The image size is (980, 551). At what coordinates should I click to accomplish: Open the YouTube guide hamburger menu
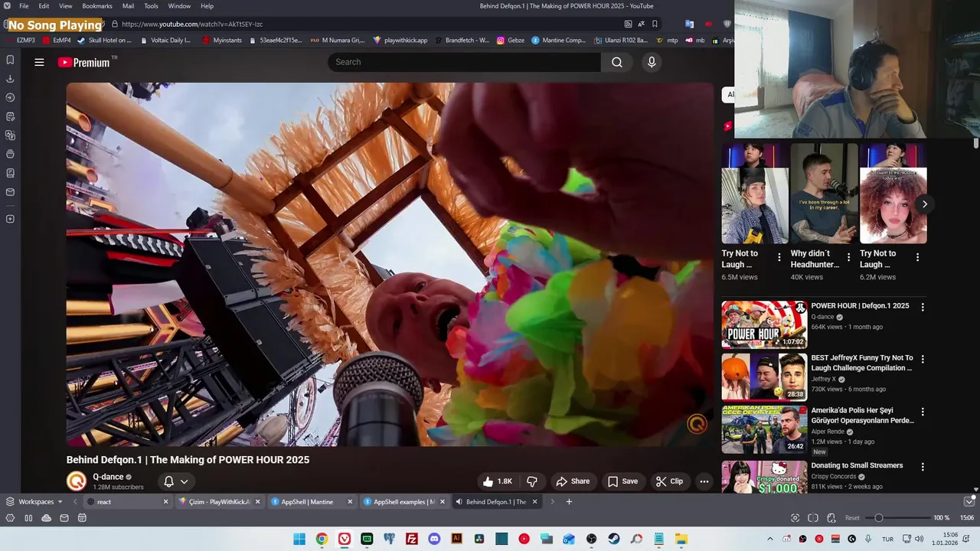point(39,63)
